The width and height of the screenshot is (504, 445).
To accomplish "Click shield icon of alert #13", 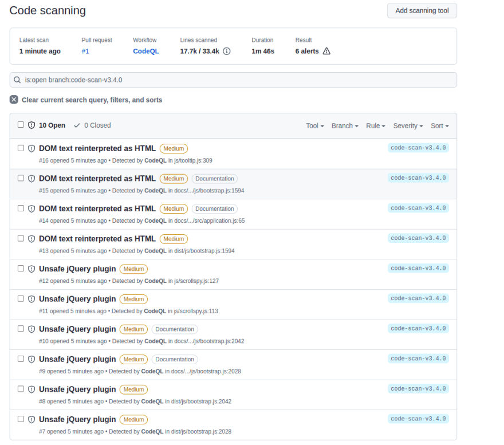I will [31, 239].
